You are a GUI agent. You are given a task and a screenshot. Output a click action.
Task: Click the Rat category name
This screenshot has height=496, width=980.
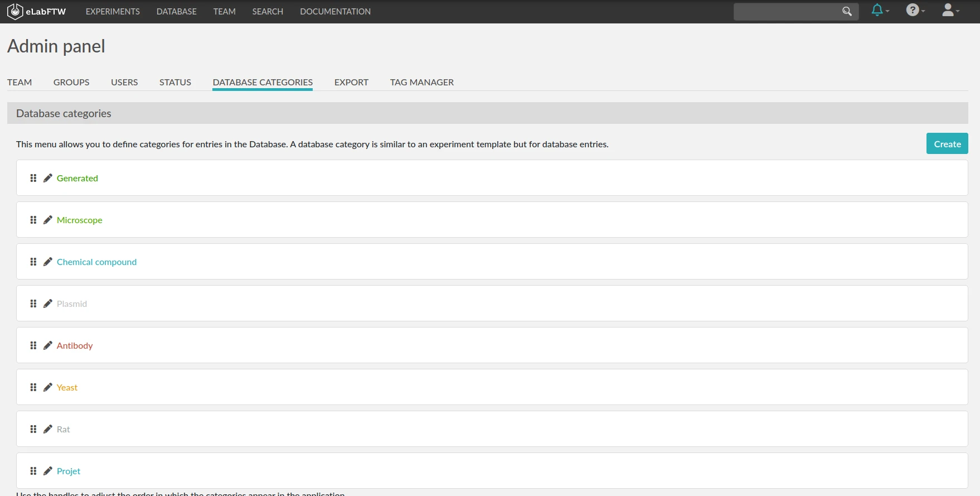[x=64, y=429]
